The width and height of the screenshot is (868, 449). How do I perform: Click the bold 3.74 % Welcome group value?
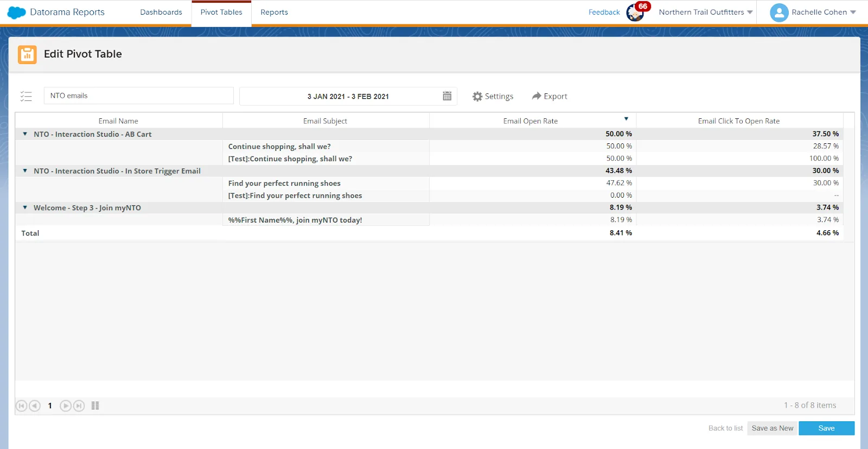(827, 207)
